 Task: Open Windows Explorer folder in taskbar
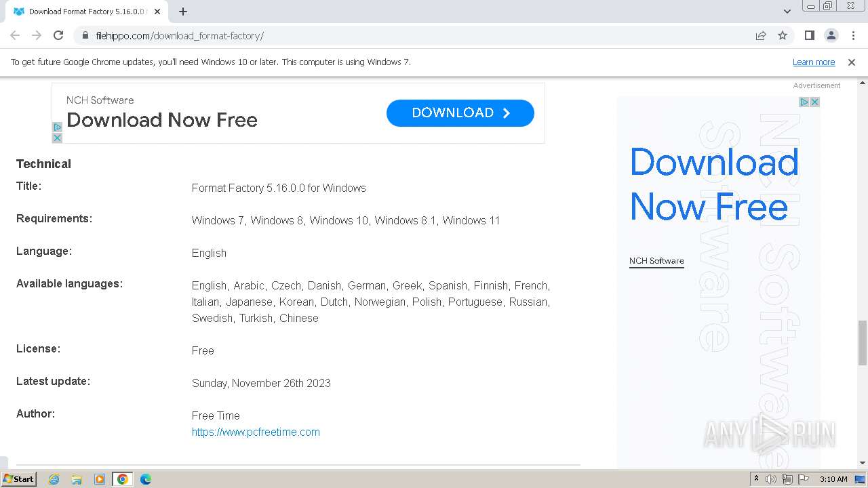tap(77, 479)
